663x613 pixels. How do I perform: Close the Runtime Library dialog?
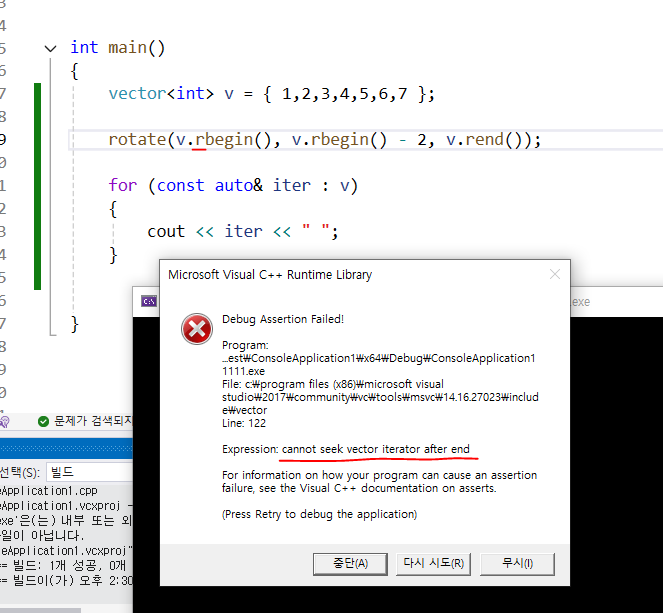[x=555, y=274]
